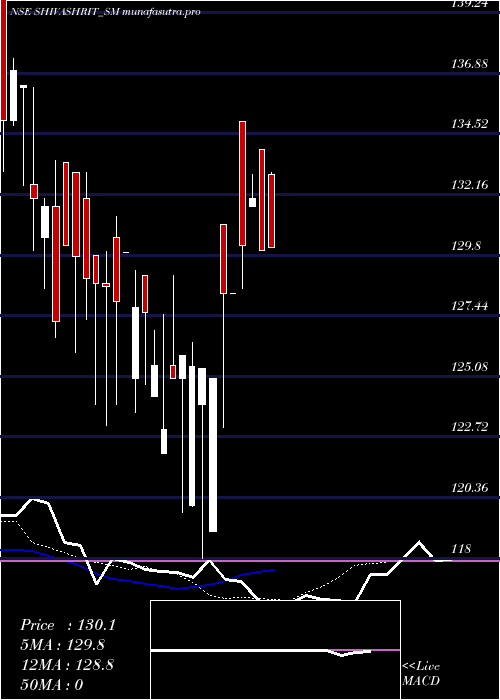Click the MACD inset chart panel
The image size is (500, 700).
pyautogui.click(x=275, y=650)
